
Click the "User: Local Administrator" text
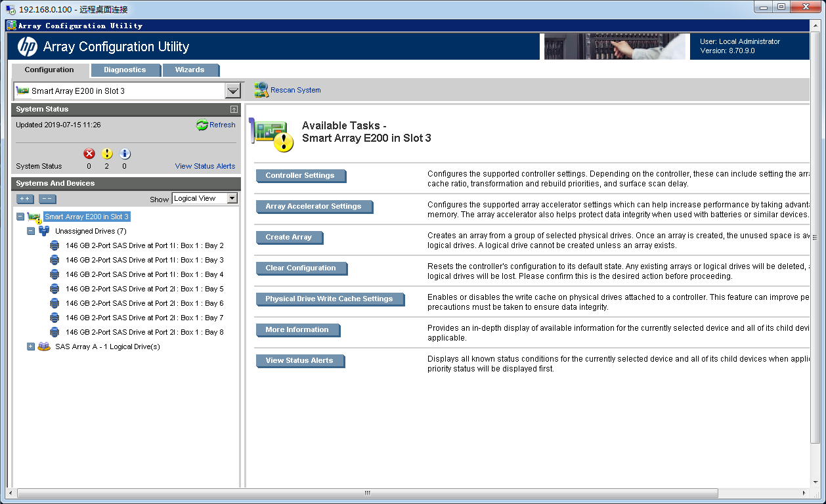740,41
